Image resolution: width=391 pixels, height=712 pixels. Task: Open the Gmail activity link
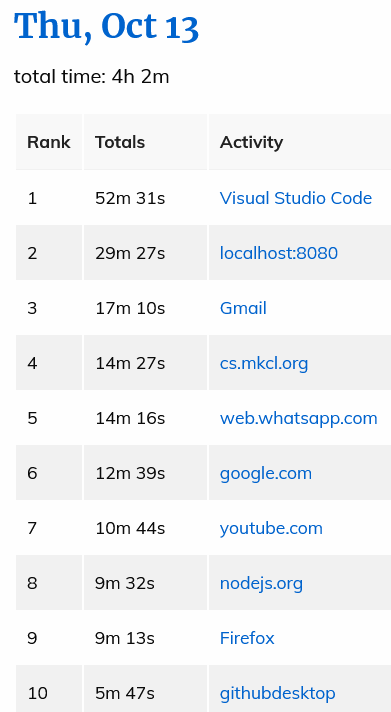click(x=243, y=308)
